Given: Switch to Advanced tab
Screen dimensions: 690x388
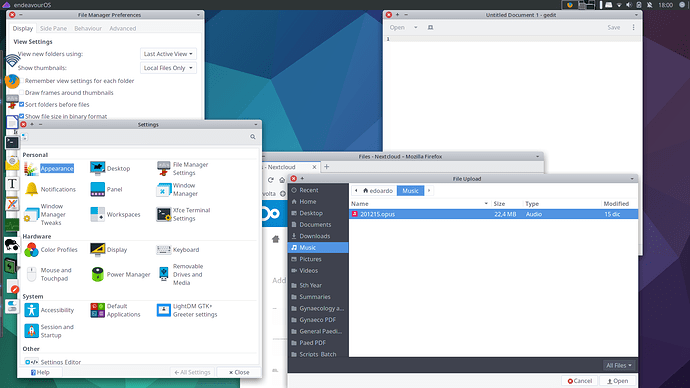Looking at the screenshot, I should (122, 28).
